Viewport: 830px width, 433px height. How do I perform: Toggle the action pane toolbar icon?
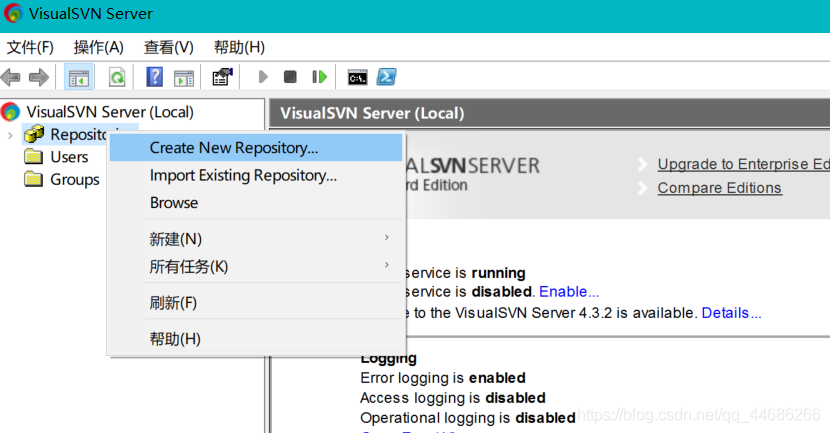(184, 78)
